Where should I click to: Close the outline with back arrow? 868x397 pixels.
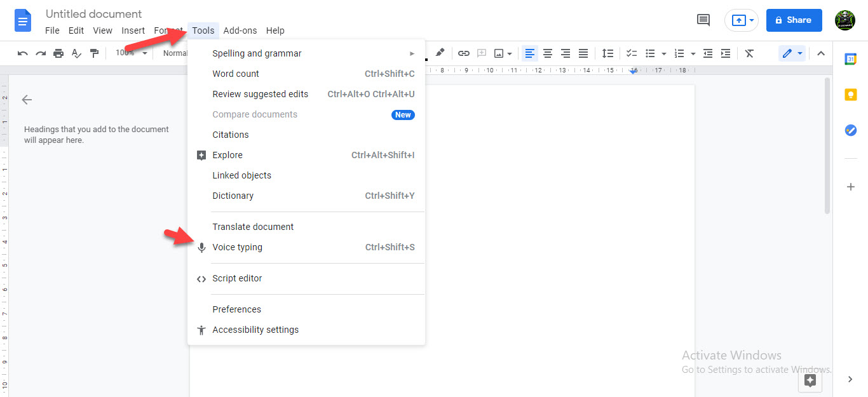point(27,100)
